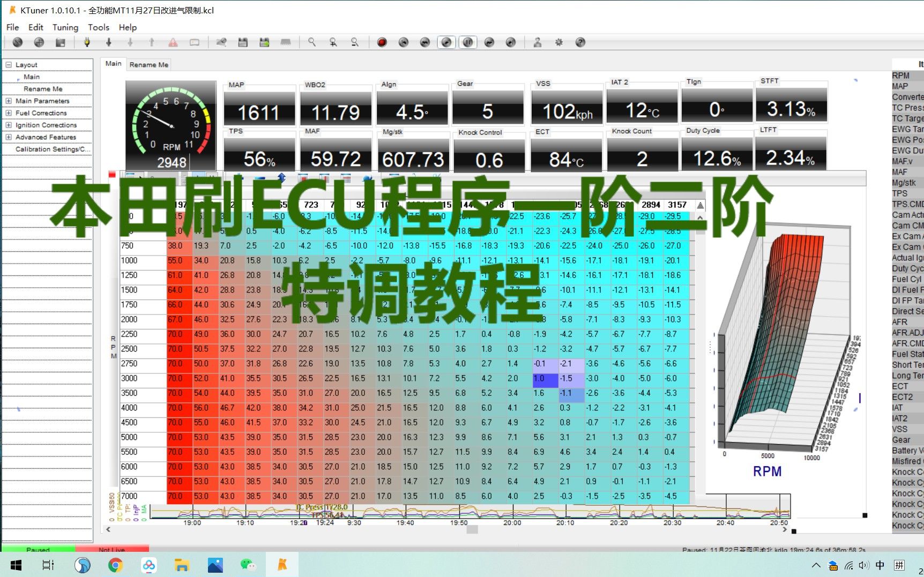This screenshot has height=577, width=924.
Task: Open File Explorer from the taskbar
Action: point(182,565)
